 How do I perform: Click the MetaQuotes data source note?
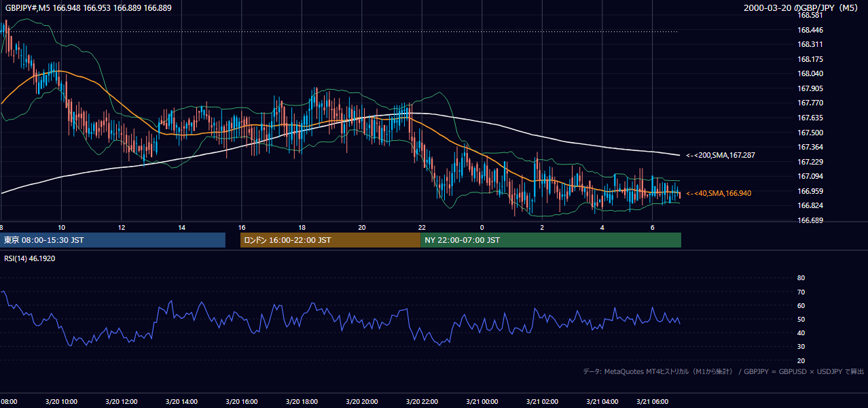coord(723,371)
